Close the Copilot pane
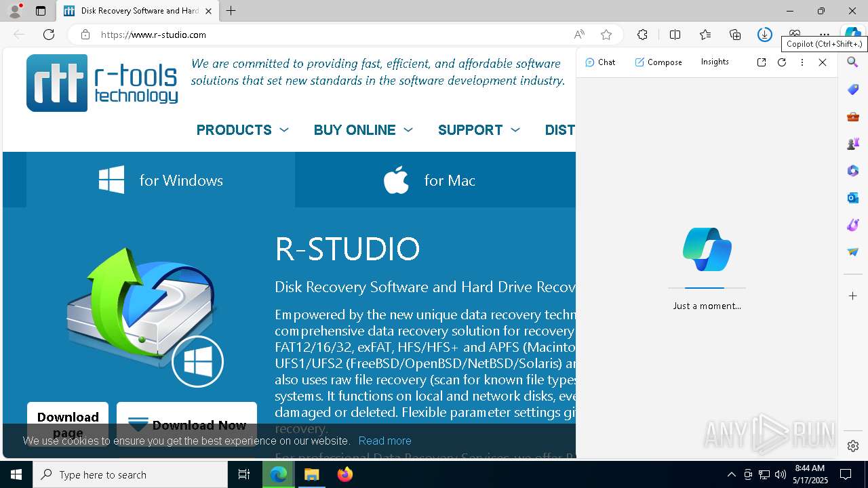Viewport: 868px width, 488px height. click(823, 62)
